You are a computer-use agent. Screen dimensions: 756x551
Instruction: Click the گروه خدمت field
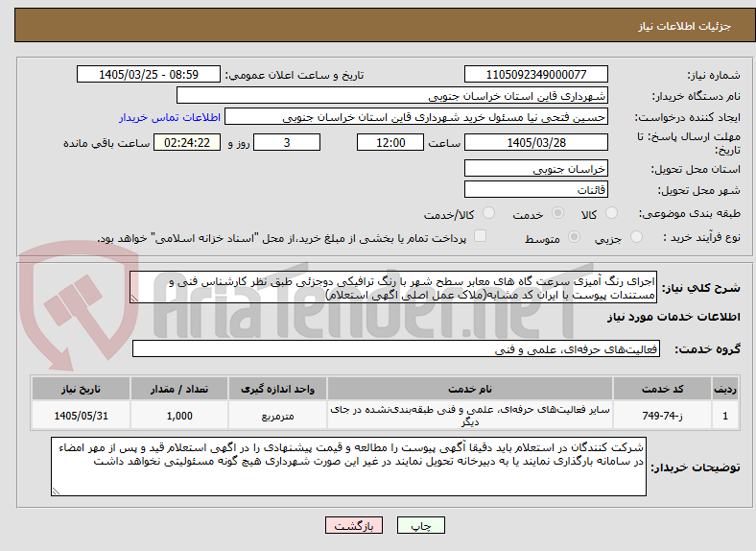pyautogui.click(x=396, y=348)
